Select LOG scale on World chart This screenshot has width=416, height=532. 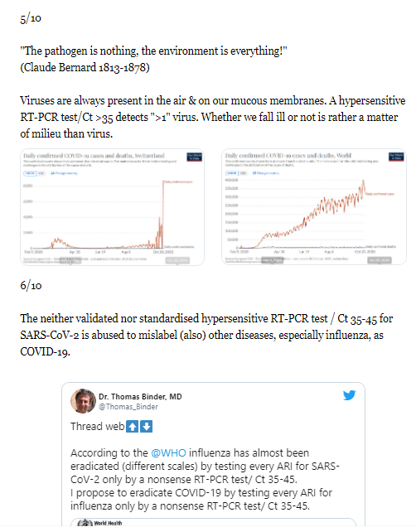pyautogui.click(x=243, y=173)
